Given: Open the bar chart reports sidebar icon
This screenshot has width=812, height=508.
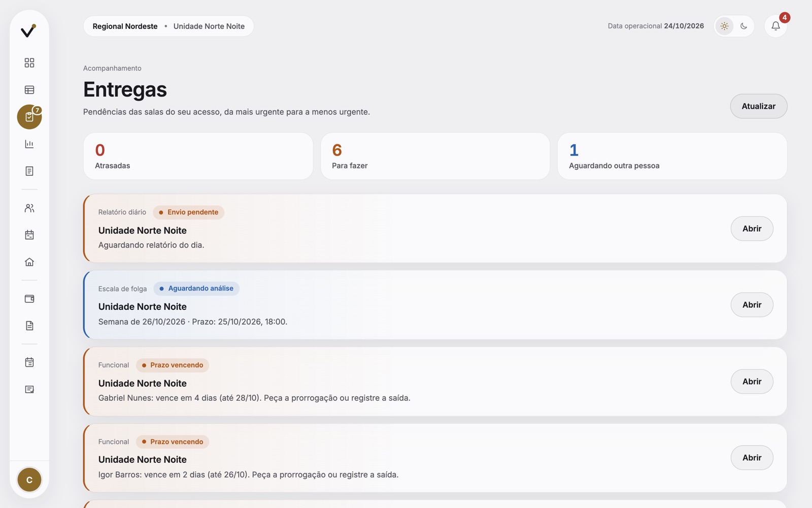Looking at the screenshot, I should 29,144.
